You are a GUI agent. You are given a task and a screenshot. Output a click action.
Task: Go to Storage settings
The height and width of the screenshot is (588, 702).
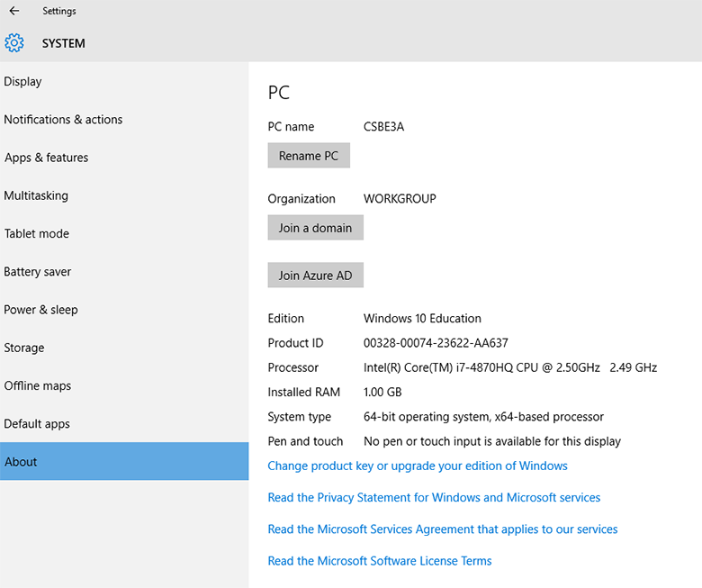(124, 348)
